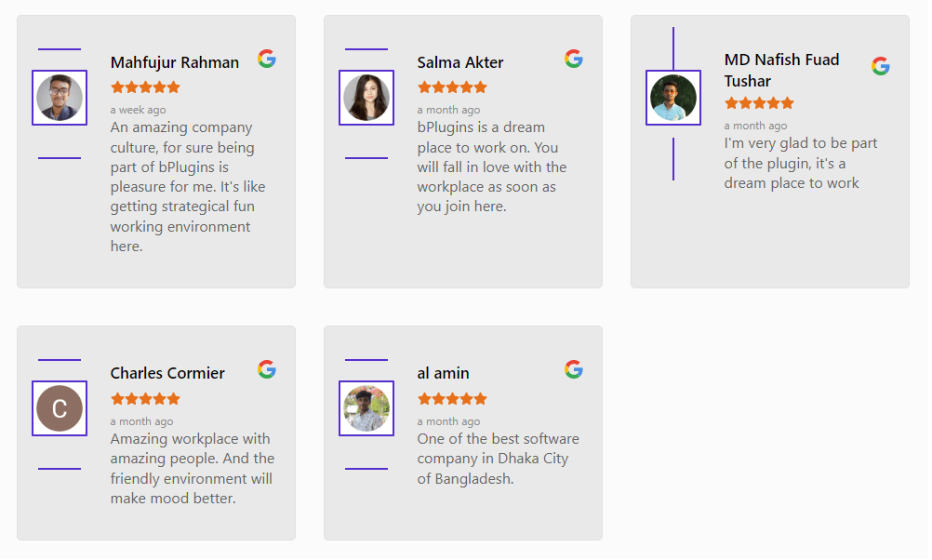932x560 pixels.
Task: Click Google icon on al amin's review
Action: coord(574,369)
